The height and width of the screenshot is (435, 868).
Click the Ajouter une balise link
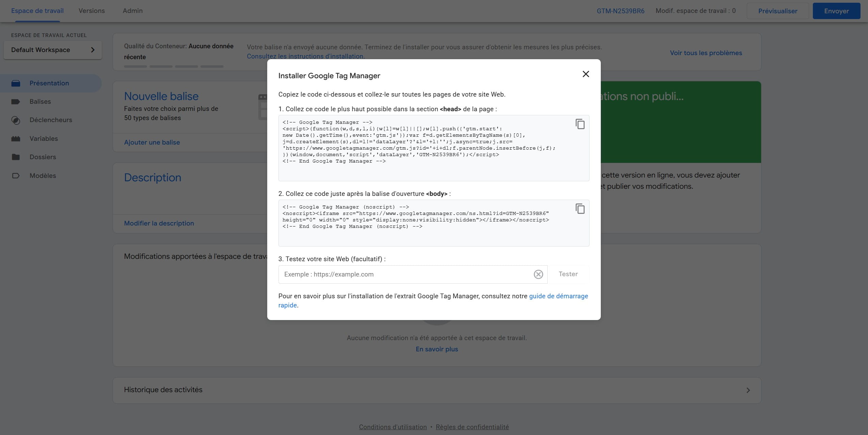[152, 143]
